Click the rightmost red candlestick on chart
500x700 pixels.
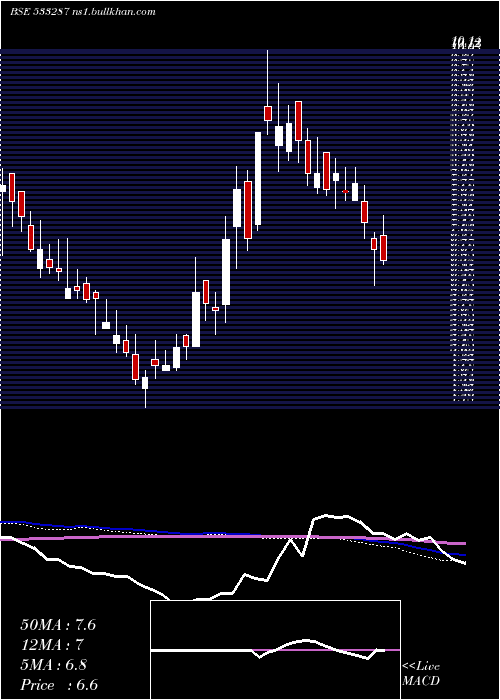pos(383,248)
